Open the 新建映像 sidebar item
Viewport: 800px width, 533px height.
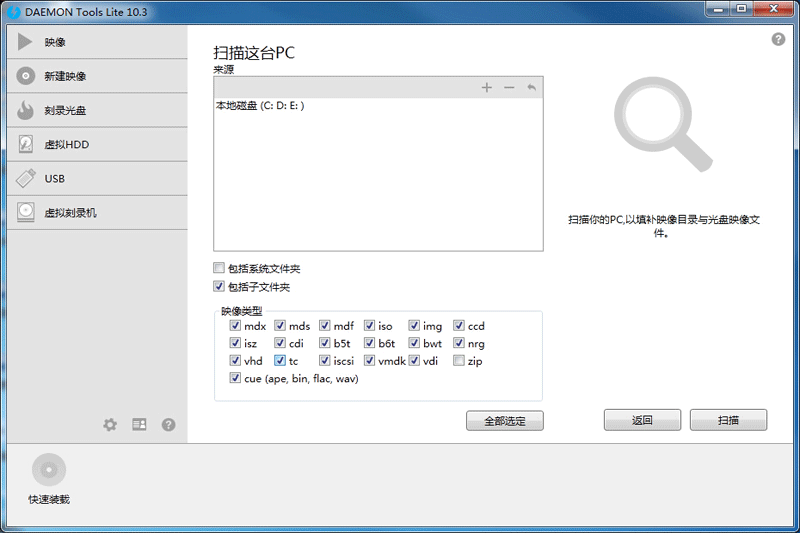point(97,76)
